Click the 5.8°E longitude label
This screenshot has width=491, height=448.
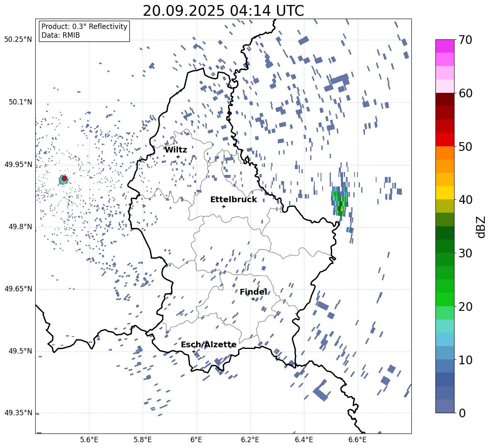click(x=143, y=440)
